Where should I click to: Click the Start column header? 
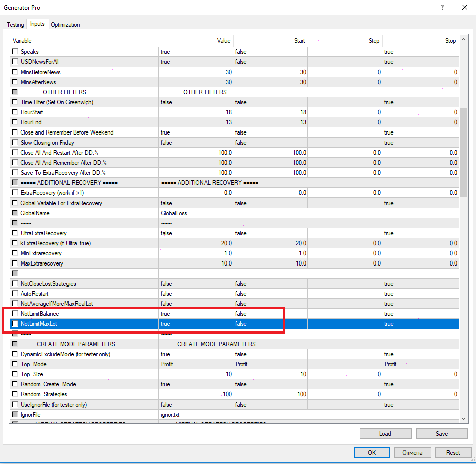270,41
